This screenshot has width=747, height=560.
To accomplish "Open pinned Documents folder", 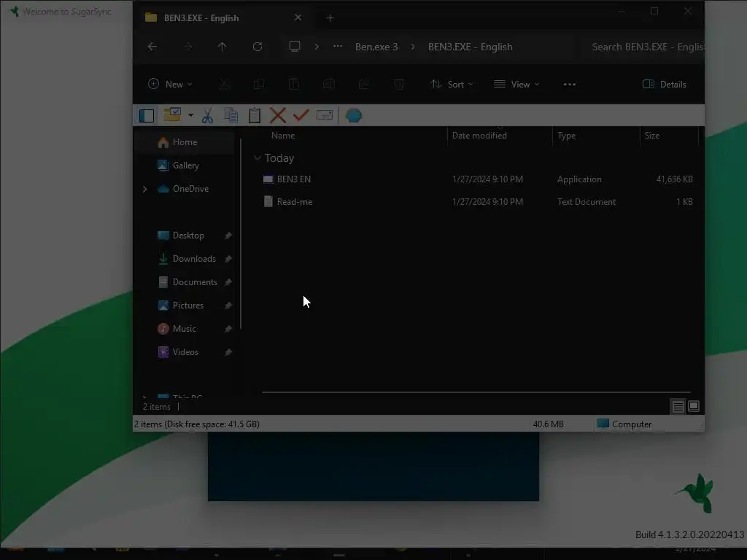I will click(194, 282).
